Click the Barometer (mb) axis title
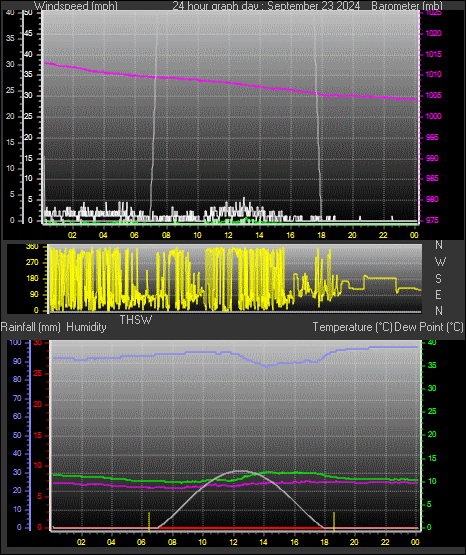Screen dimensions: 466x555 pyautogui.click(x=407, y=6)
